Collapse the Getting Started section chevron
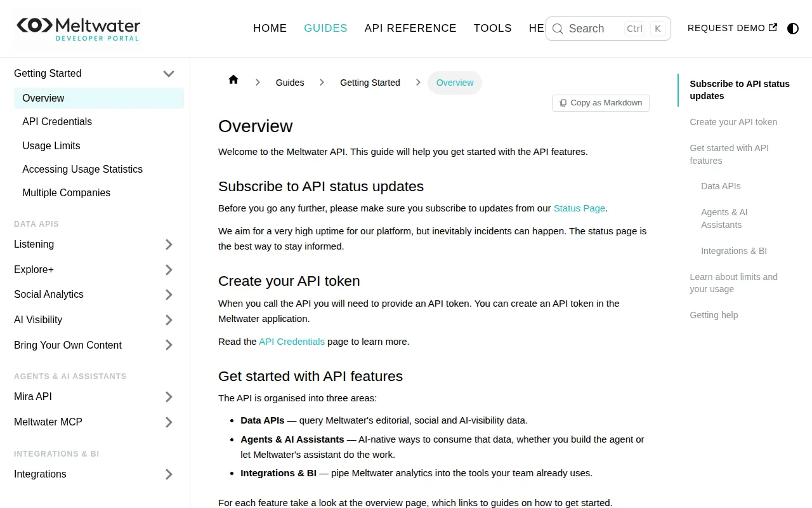 point(169,74)
